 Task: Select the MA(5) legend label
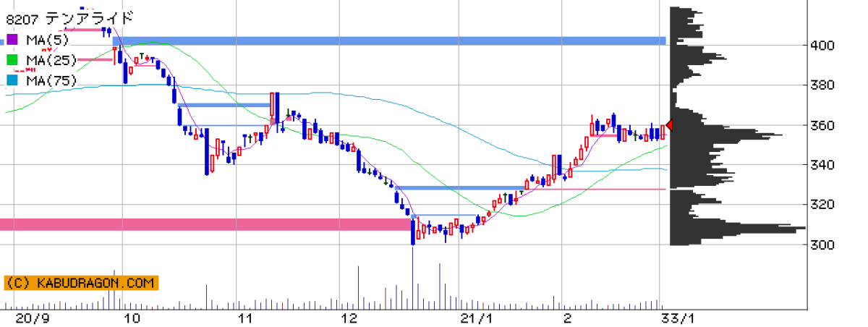tap(46, 39)
